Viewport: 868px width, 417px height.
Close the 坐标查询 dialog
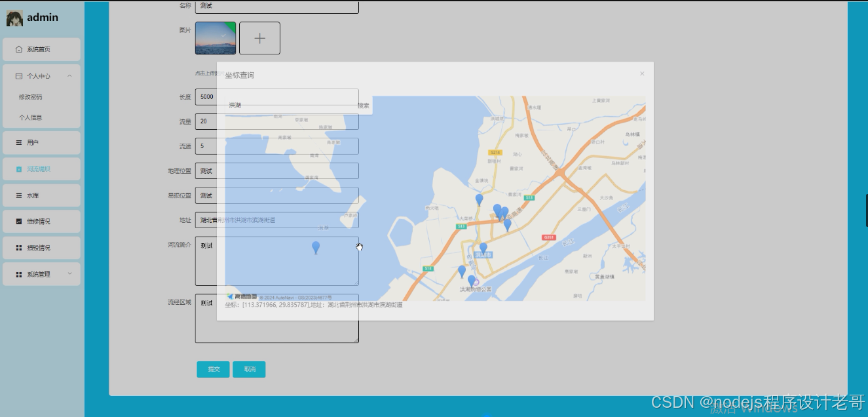642,73
